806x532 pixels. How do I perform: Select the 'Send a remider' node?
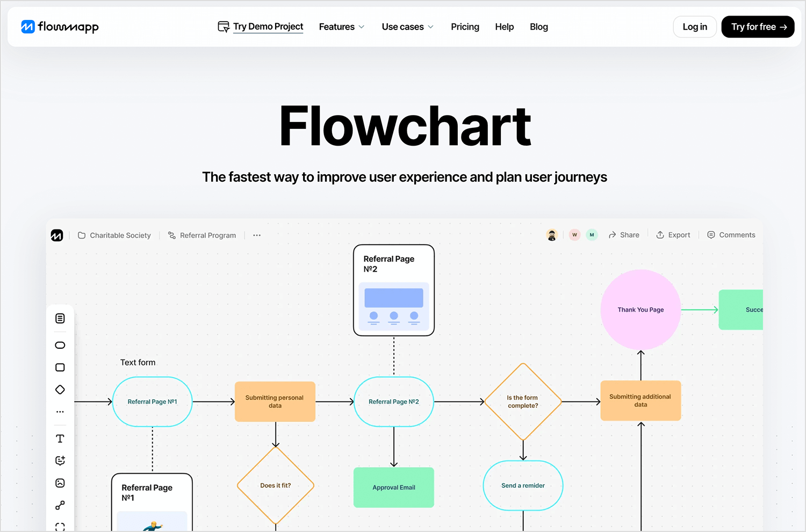tap(523, 485)
